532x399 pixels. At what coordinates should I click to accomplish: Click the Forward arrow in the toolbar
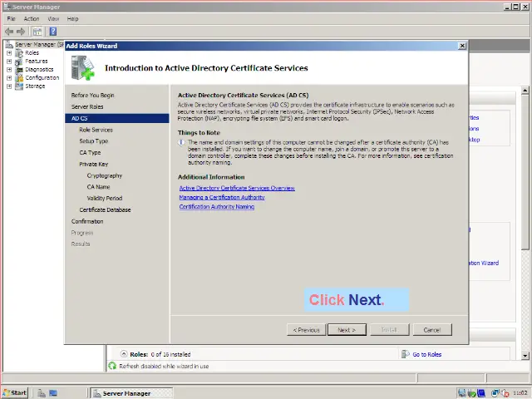[x=21, y=32]
